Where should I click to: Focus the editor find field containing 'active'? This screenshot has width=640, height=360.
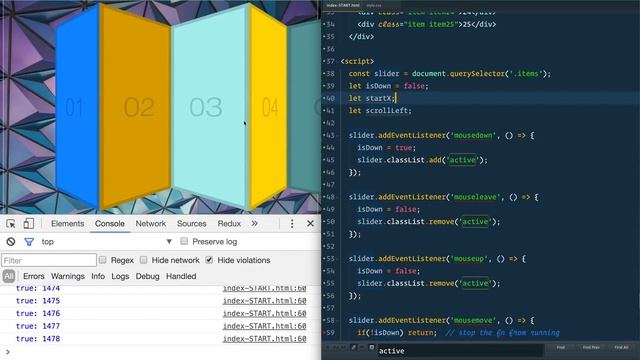coord(460,351)
